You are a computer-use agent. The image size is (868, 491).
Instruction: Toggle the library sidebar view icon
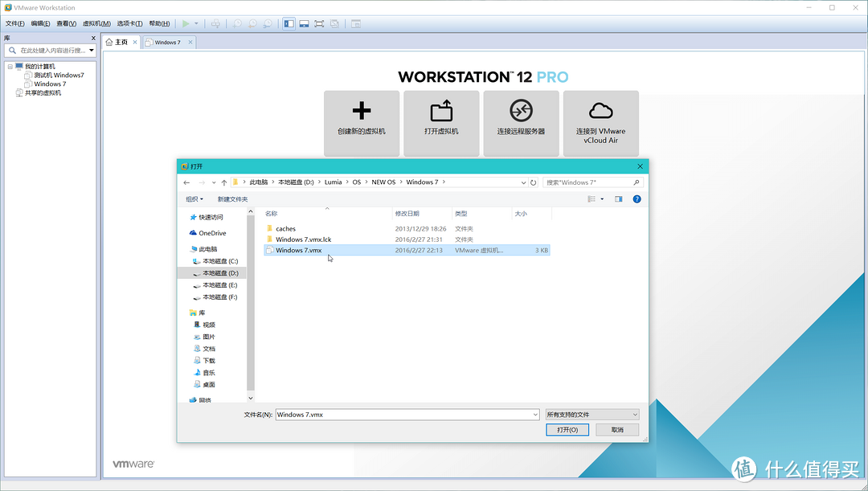point(289,24)
